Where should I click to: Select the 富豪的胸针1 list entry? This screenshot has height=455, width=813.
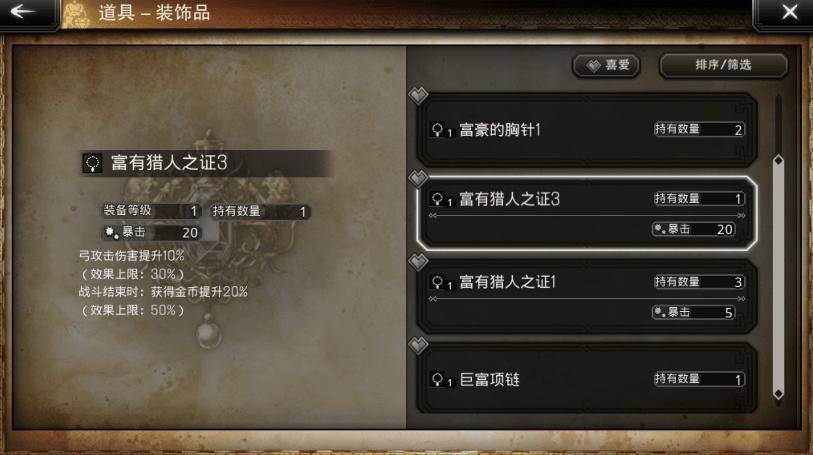(x=587, y=130)
